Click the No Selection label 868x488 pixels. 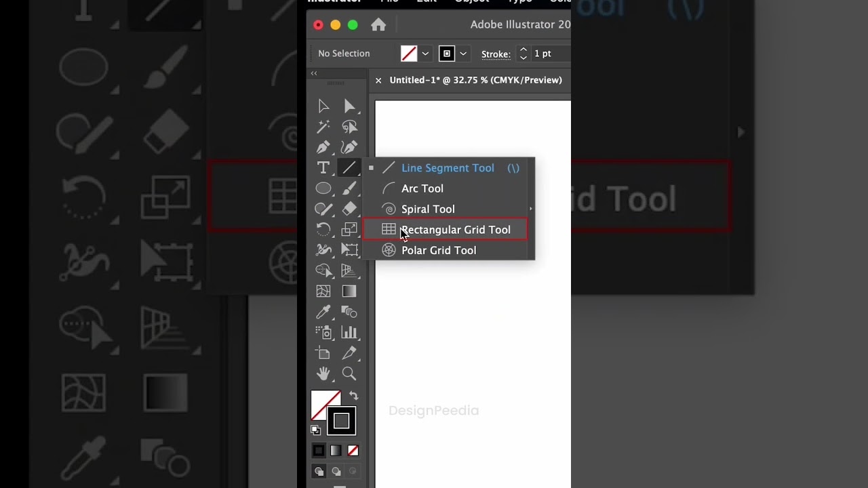344,54
